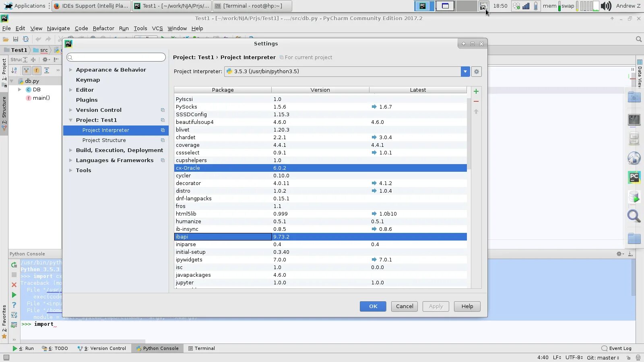Expand the DB class in Structure
644x362 pixels.
click(x=19, y=90)
